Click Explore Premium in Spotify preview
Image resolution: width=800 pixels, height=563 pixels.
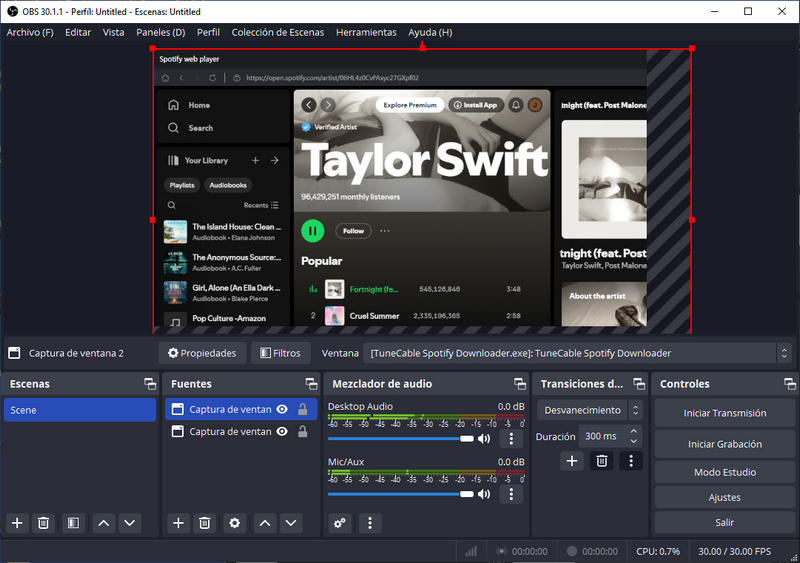tap(410, 105)
